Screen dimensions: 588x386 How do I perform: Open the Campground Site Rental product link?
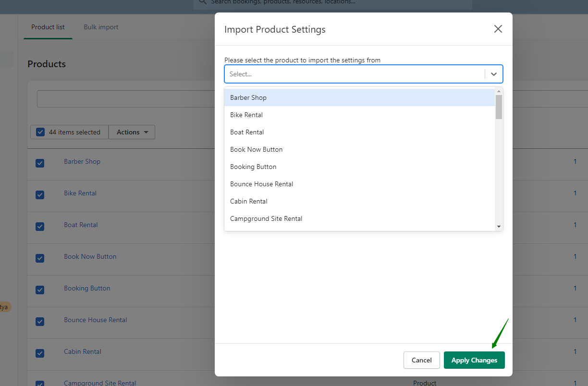[x=100, y=383]
